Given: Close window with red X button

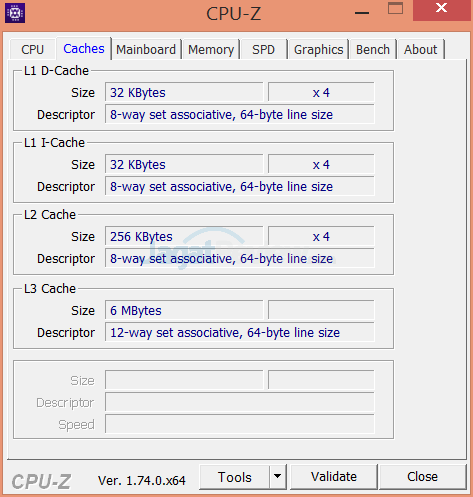Looking at the screenshot, I should click(442, 10).
